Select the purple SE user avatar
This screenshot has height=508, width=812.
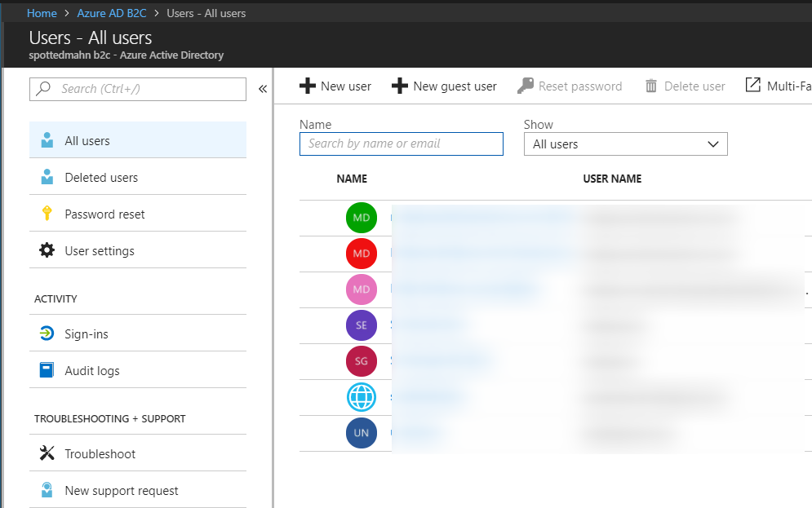point(362,325)
